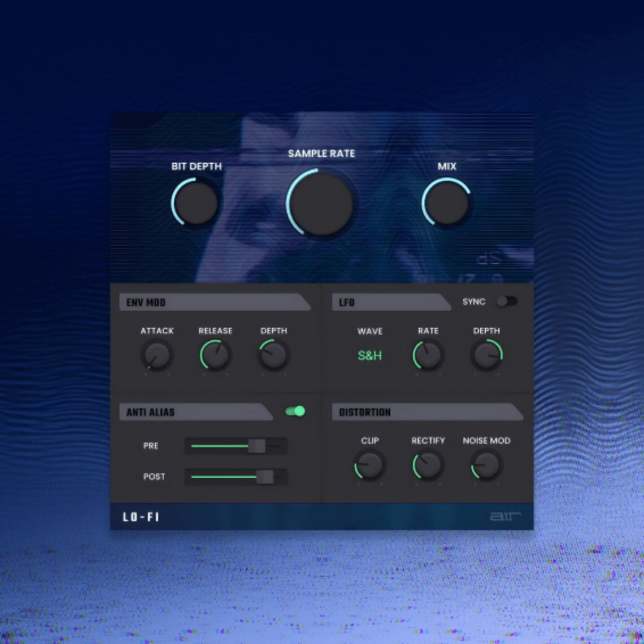Click the large Sample Rate knob
The image size is (644, 644).
(x=321, y=204)
